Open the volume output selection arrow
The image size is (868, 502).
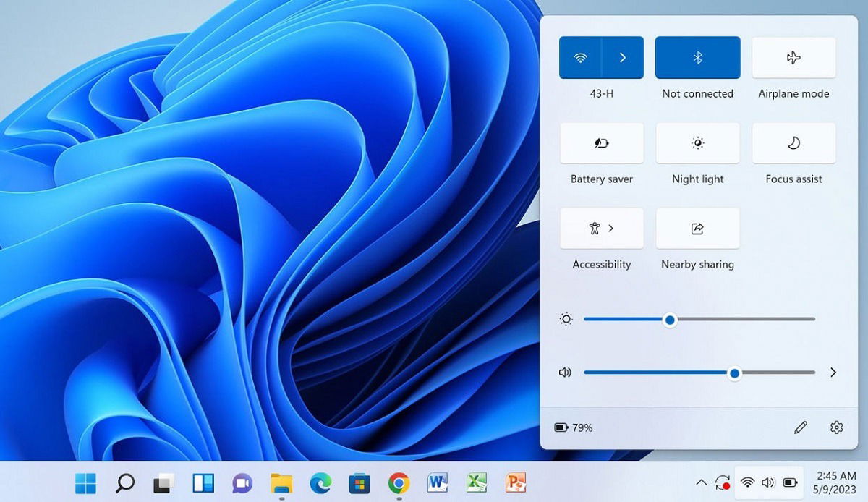point(833,373)
